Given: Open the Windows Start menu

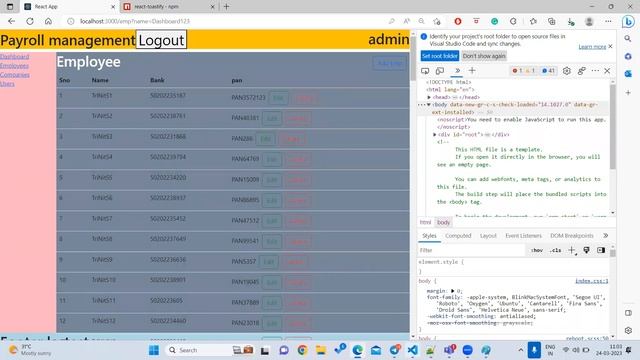Looking at the screenshot, I should (154, 350).
